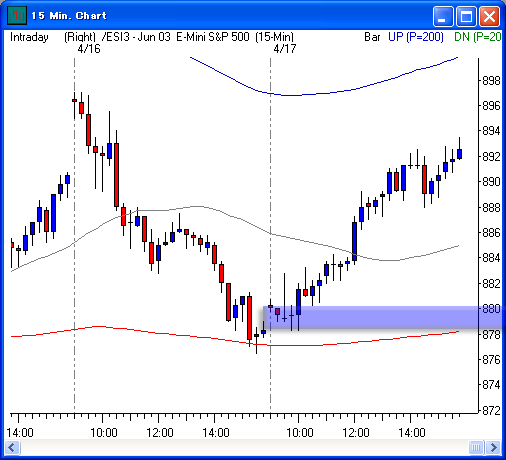The image size is (506, 460).
Task: Click the green 'DN (P=20' legend
Action: click(x=478, y=37)
